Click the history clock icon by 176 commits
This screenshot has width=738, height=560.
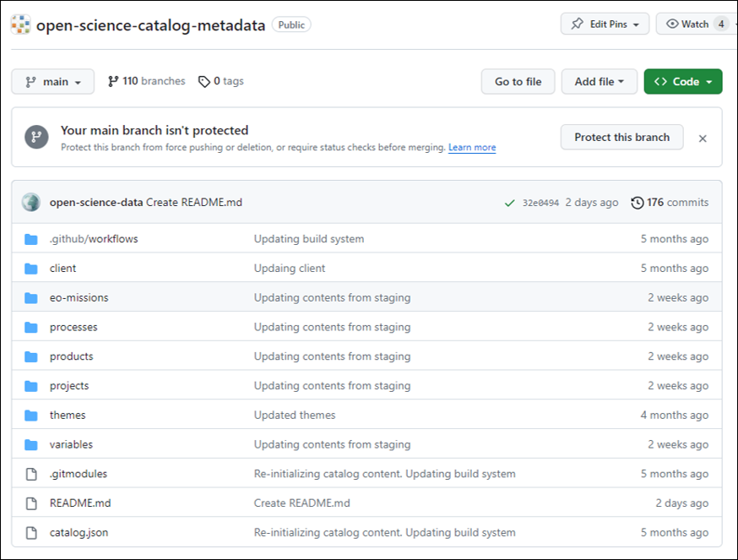[638, 203]
